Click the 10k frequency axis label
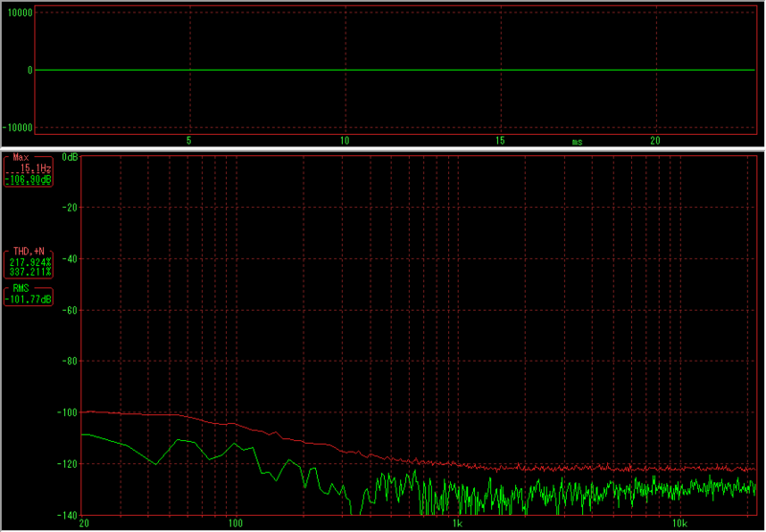The image size is (766, 532). 679,524
